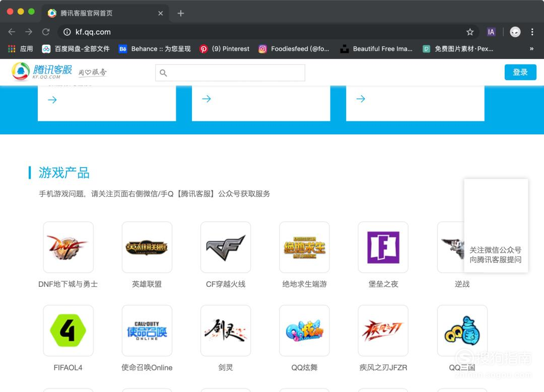Click the 疾风之刃JFZR text label

tap(383, 368)
